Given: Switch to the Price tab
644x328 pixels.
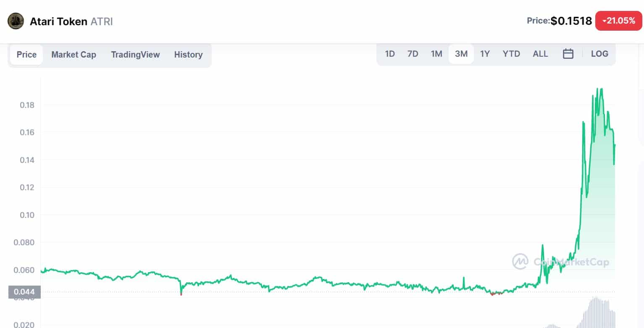Looking at the screenshot, I should click(x=26, y=55).
